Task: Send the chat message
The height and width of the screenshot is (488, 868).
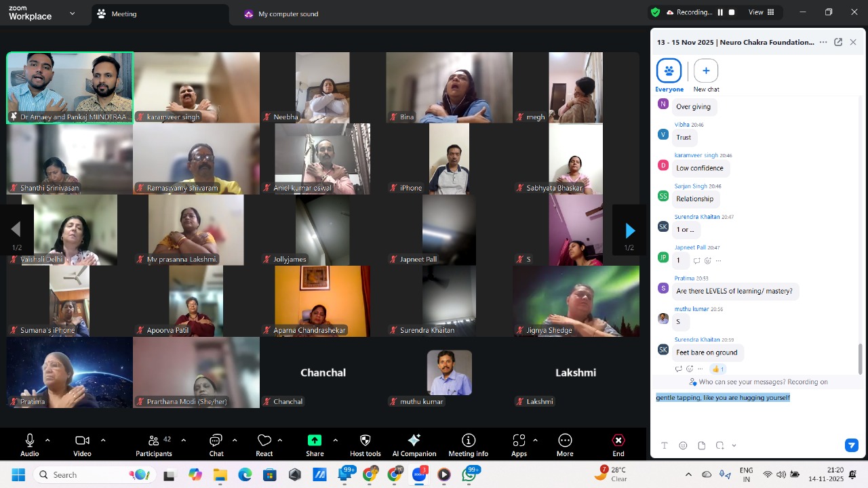Action: [x=851, y=445]
